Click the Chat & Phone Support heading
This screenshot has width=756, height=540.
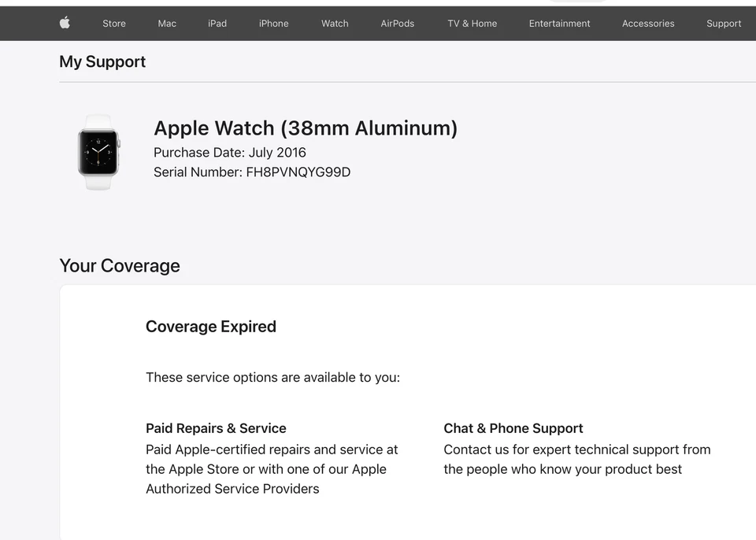tap(513, 428)
